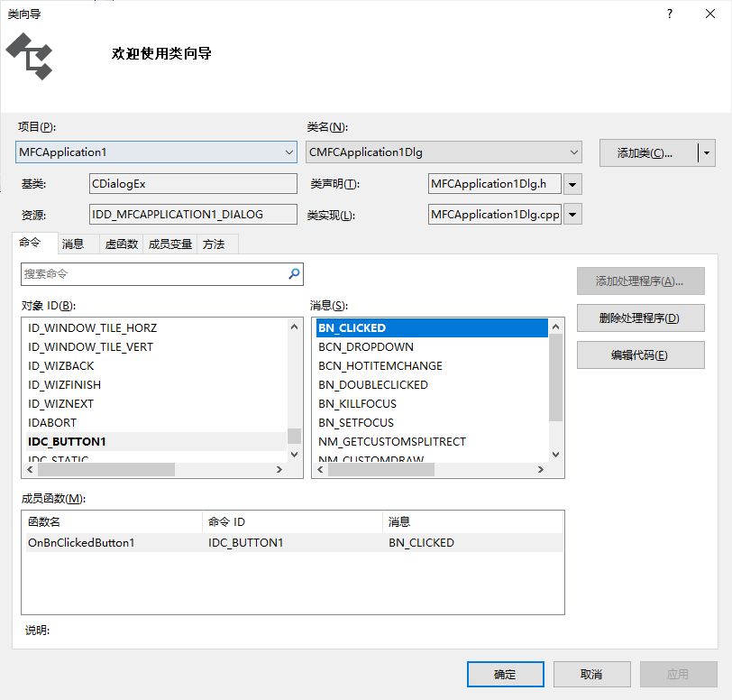Switch to the 方法 tab
This screenshot has width=732, height=700.
point(217,244)
